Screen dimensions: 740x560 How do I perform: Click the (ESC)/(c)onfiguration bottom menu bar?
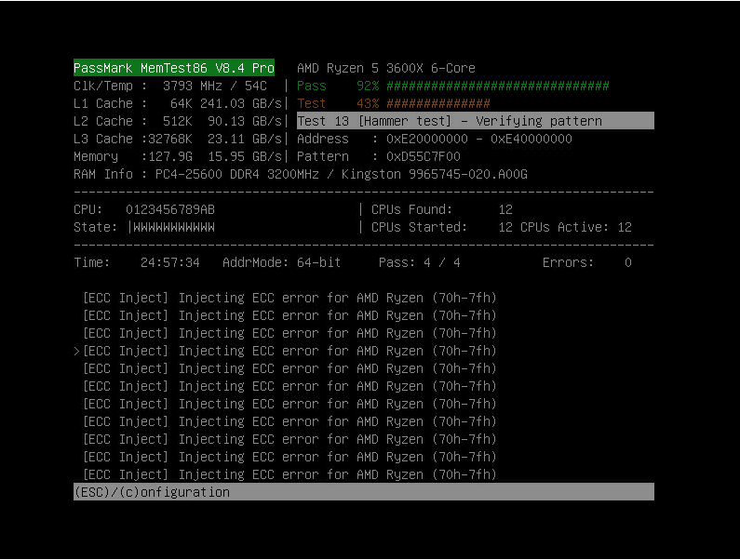coord(364,492)
